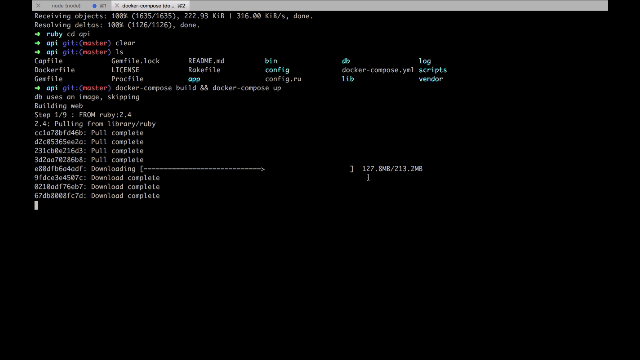Screen dimensions: 640x360
Task: Click layer 67db8008fc7d Download complete line
Action: [97, 196]
